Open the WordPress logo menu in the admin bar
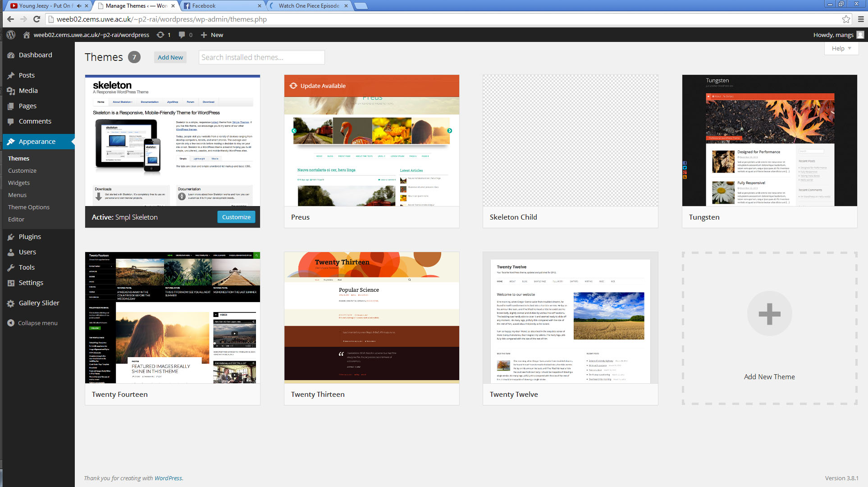The image size is (868, 487). click(10, 35)
